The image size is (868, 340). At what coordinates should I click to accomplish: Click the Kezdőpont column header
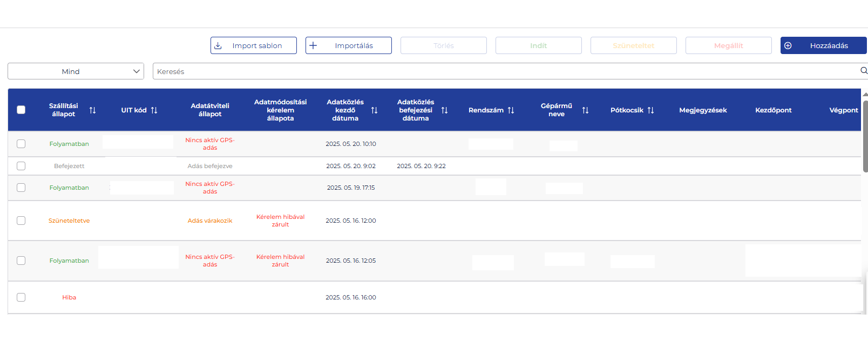click(773, 110)
